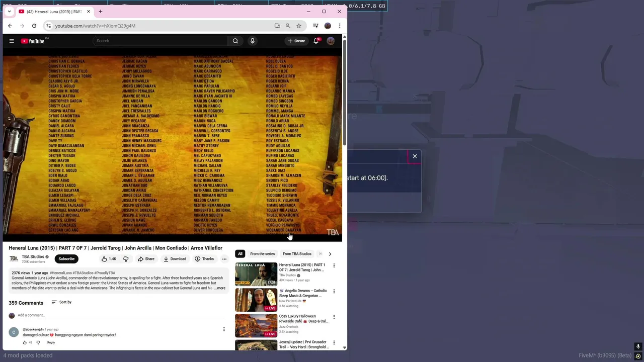Click the Jesenji update video title
The height and width of the screenshot is (362, 644).
pyautogui.click(x=304, y=344)
